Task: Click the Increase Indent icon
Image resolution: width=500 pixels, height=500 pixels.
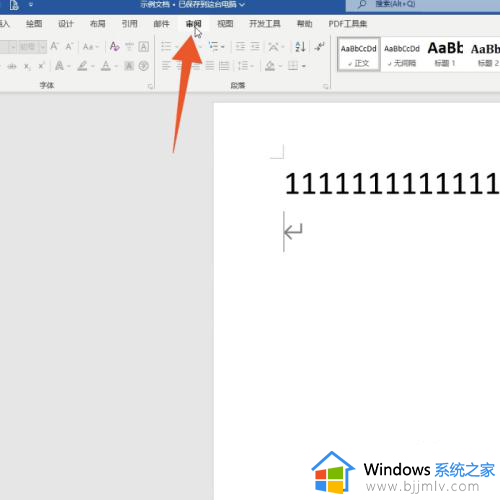Action: [x=255, y=47]
